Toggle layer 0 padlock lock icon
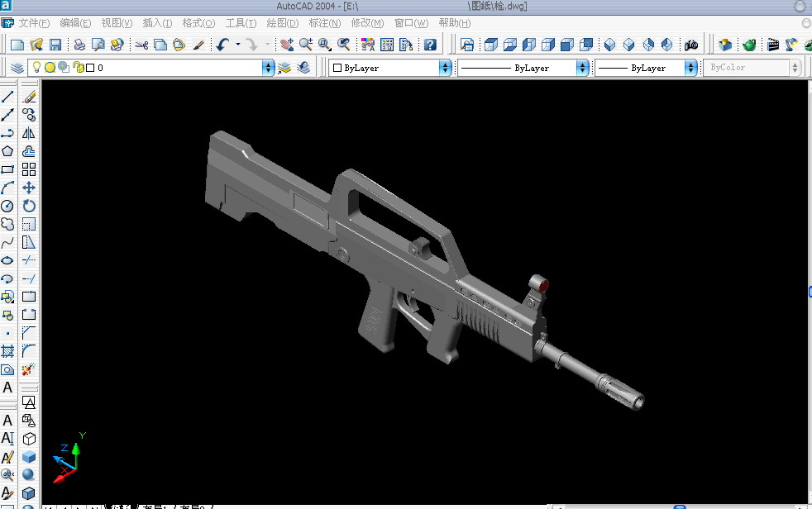This screenshot has width=812, height=509. 79,67
